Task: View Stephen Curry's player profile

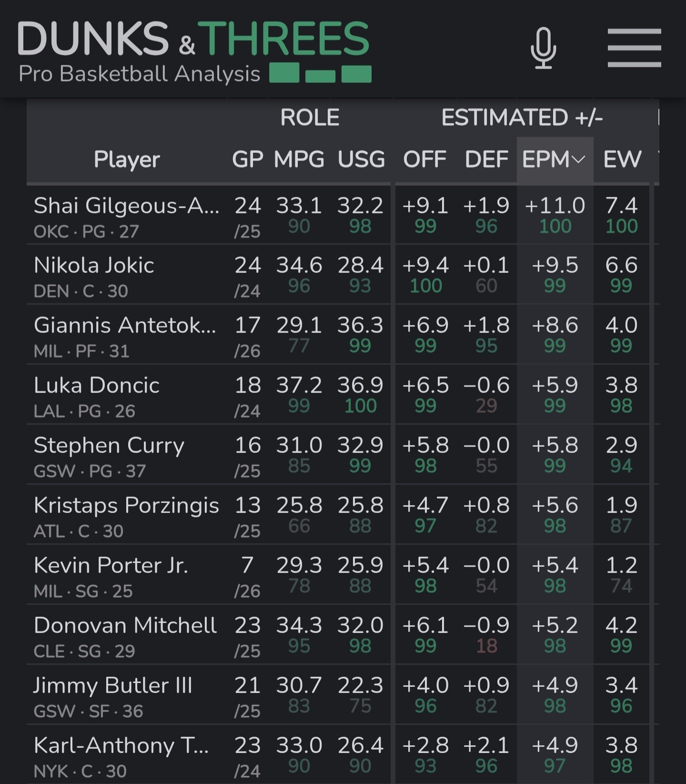Action: click(x=109, y=446)
